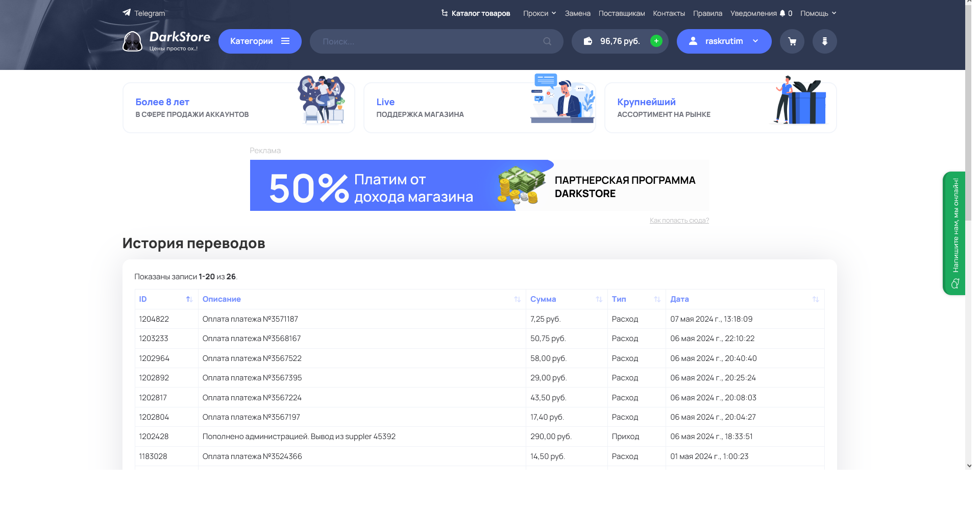Viewport: 980px width, 531px height.
Task: Go to the Замена page
Action: click(578, 13)
